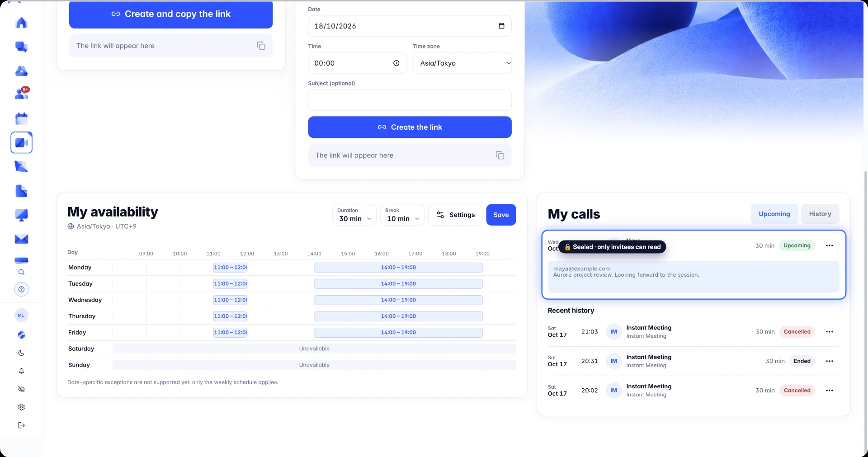The image size is (868, 457).
Task: Click the Sealed only invitees can read tooltip
Action: pyautogui.click(x=612, y=247)
